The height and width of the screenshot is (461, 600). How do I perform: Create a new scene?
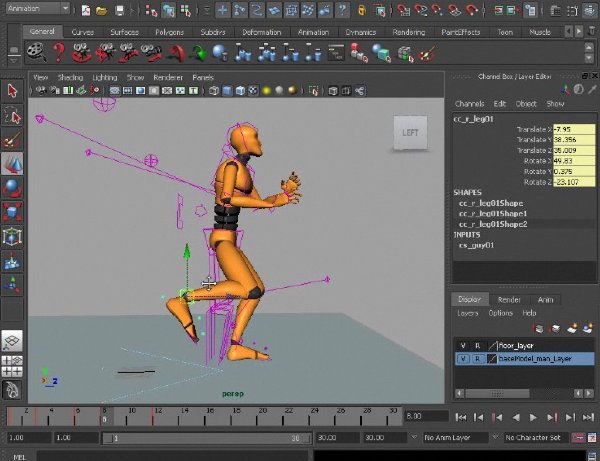tap(86, 10)
